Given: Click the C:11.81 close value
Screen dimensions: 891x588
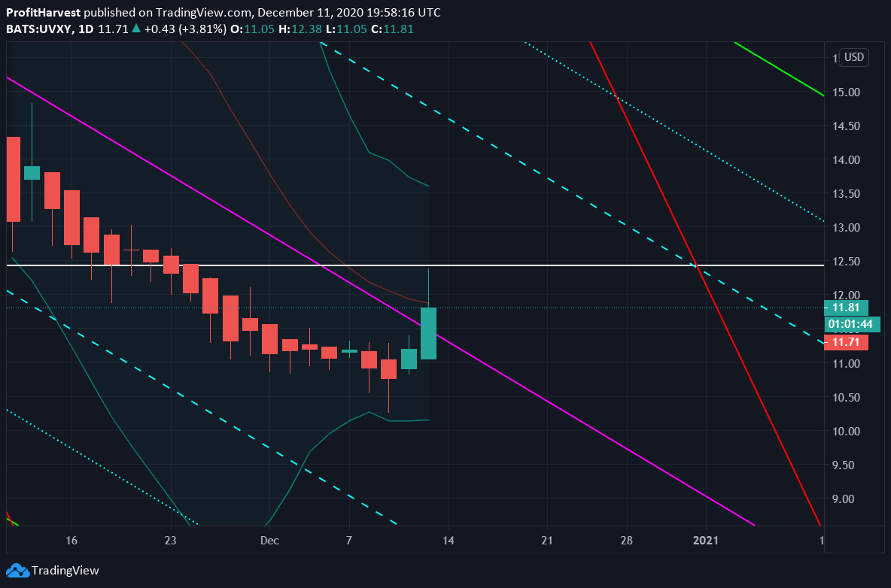Looking at the screenshot, I should 392,29.
